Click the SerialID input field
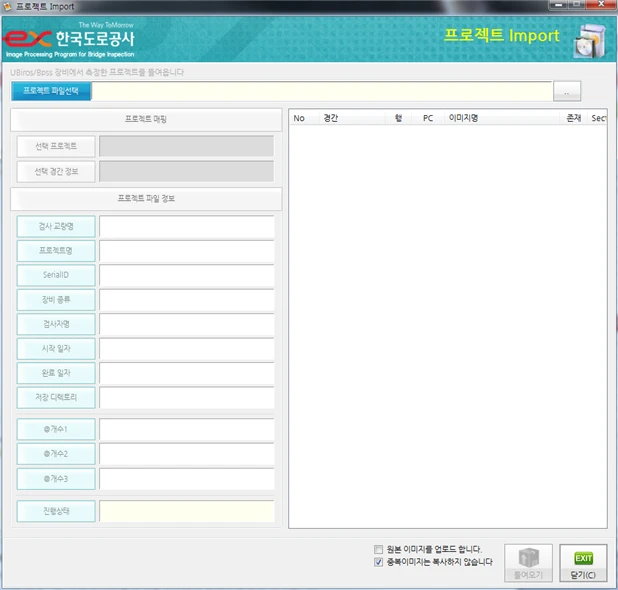Viewport: 618px width, 590px height. [x=186, y=275]
